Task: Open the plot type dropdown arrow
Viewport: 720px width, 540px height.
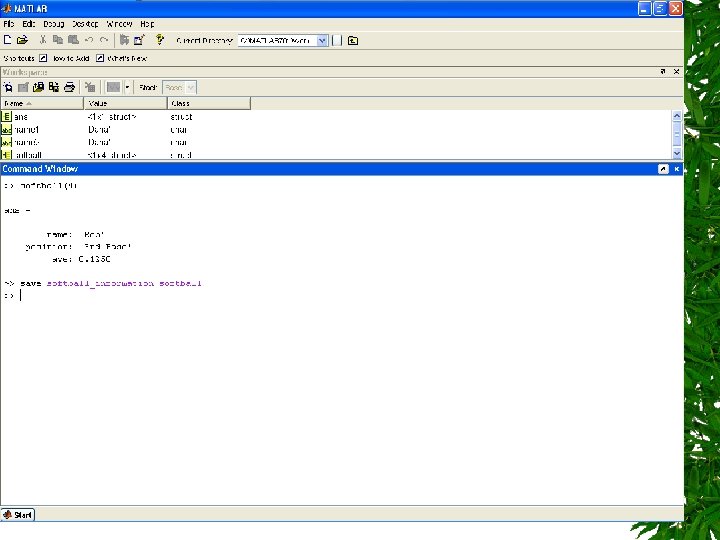Action: pos(127,87)
